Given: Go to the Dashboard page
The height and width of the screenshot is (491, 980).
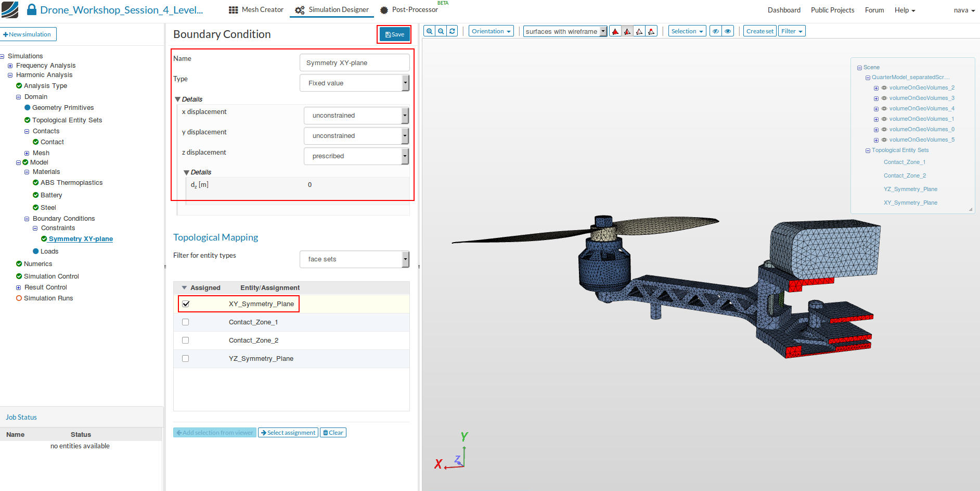Looking at the screenshot, I should point(784,10).
